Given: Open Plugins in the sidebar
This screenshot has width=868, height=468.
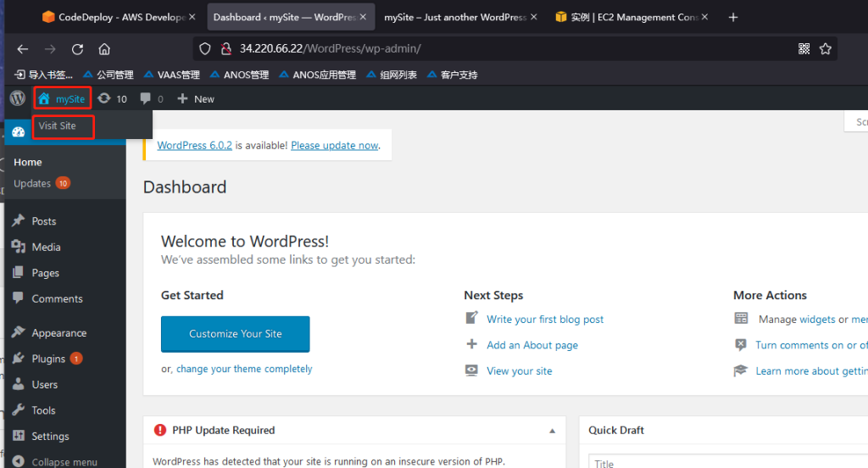Looking at the screenshot, I should (48, 359).
